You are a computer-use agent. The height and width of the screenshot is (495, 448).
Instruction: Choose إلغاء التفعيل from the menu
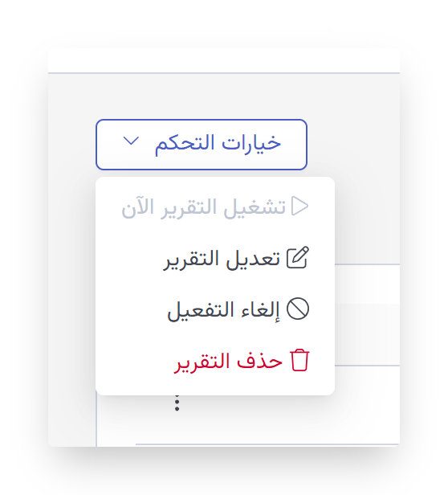[215, 309]
